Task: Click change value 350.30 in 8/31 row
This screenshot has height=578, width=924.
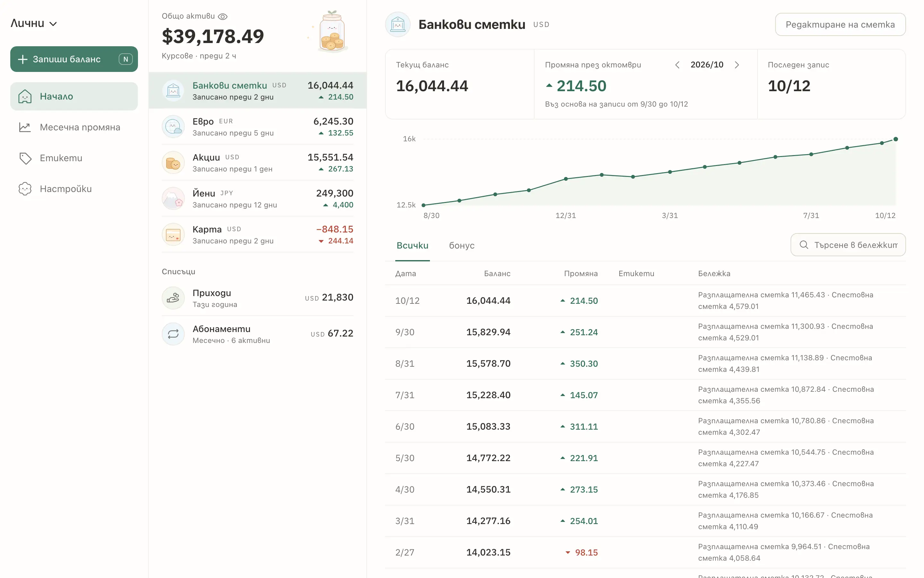Action: tap(583, 363)
